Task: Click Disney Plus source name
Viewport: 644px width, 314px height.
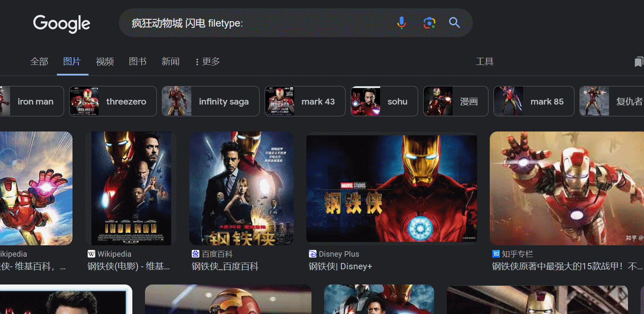Action: coord(339,254)
